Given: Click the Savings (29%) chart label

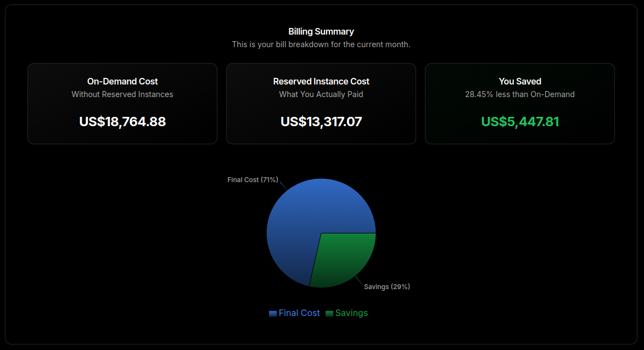Looking at the screenshot, I should [387, 286].
